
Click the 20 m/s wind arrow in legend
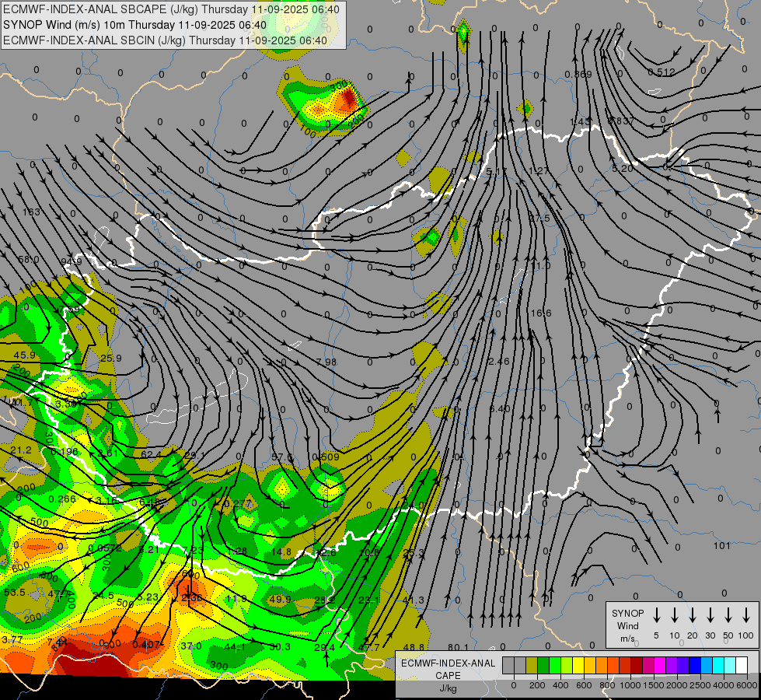coord(693,615)
